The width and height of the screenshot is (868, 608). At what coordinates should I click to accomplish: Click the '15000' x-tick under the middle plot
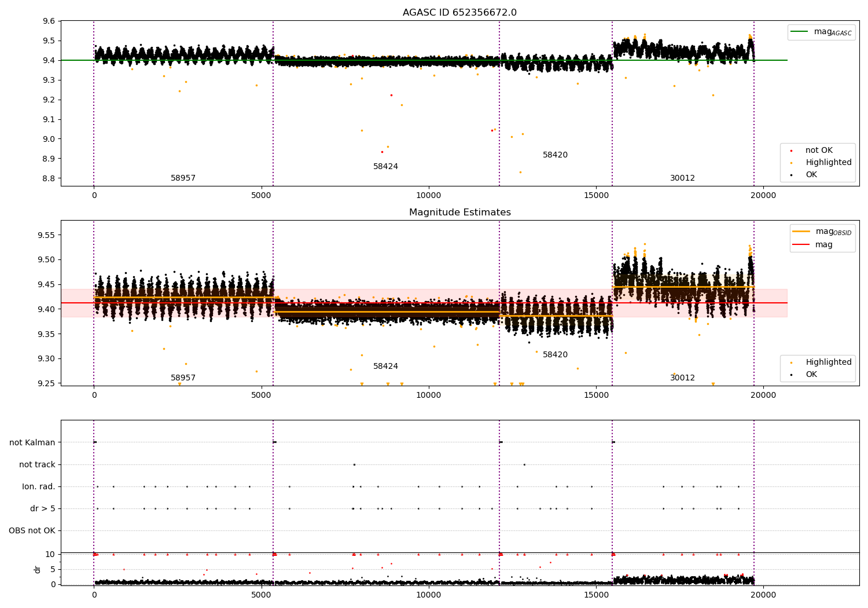click(x=596, y=395)
